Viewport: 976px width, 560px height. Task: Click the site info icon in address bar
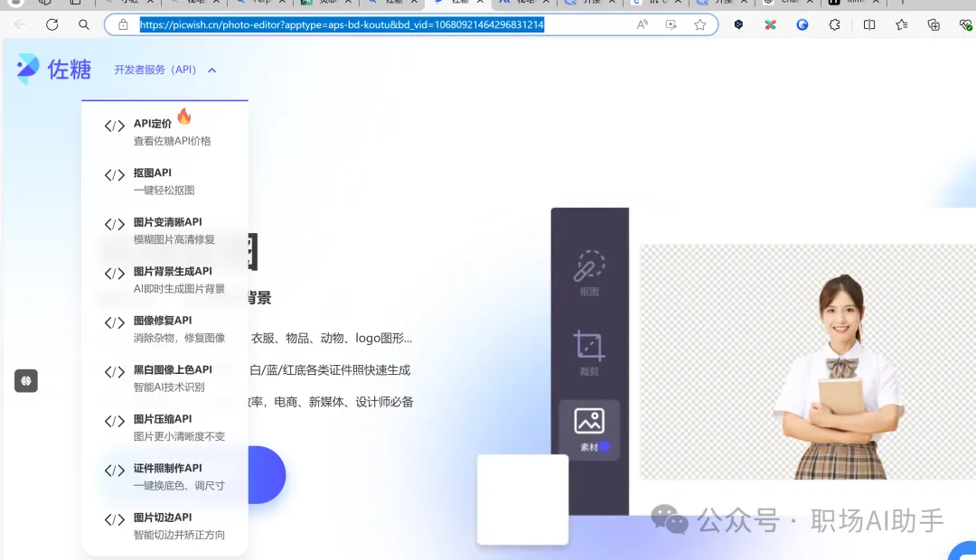tap(122, 24)
